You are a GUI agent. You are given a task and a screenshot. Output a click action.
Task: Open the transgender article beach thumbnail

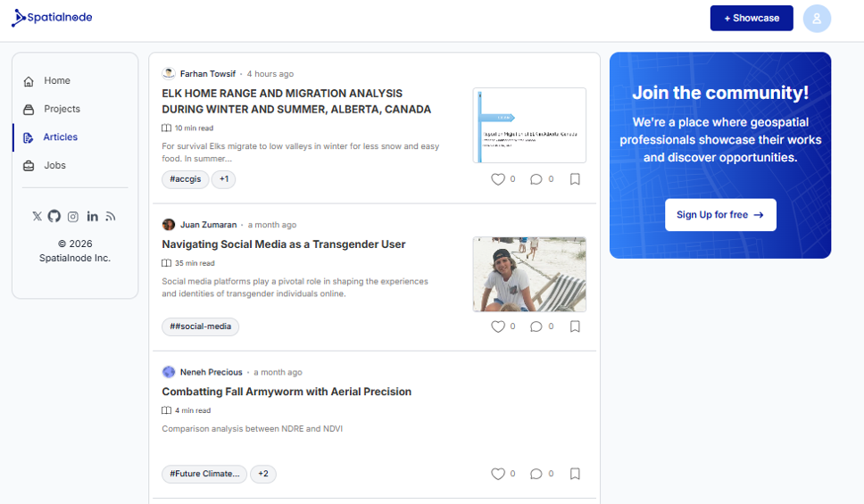click(529, 274)
